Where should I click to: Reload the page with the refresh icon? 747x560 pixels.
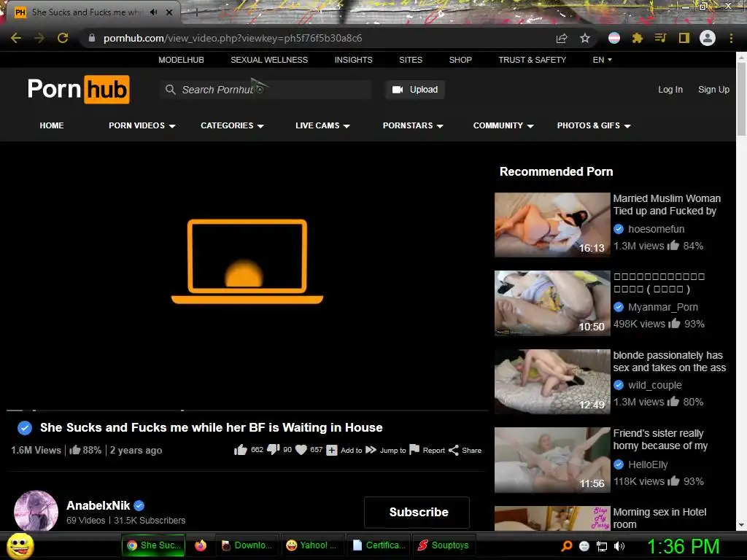coord(63,38)
